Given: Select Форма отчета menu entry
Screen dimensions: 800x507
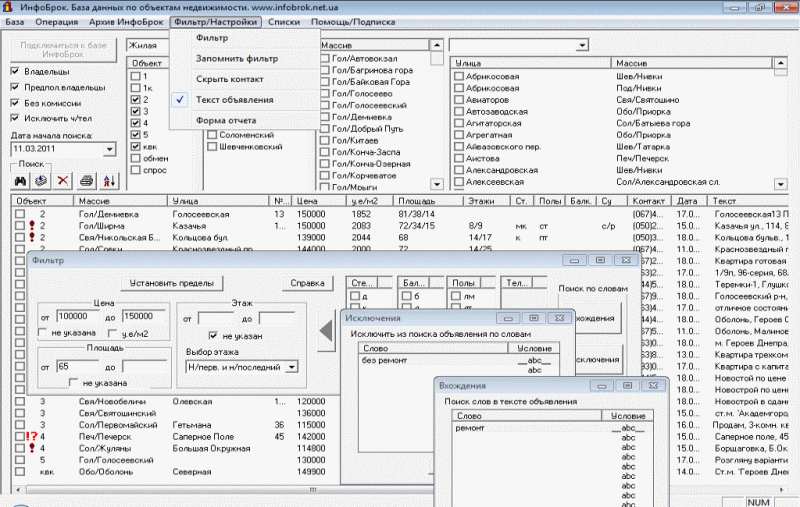Looking at the screenshot, I should (x=244, y=120).
